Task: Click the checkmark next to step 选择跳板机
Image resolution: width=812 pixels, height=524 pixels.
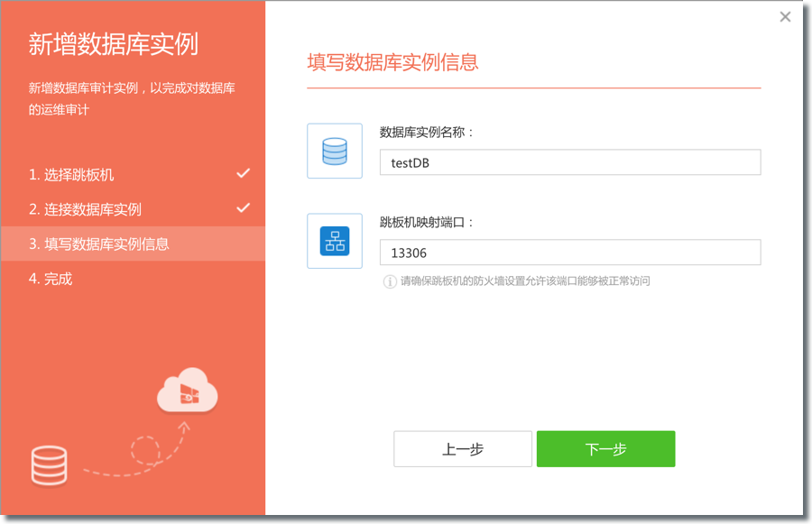Action: pos(243,174)
